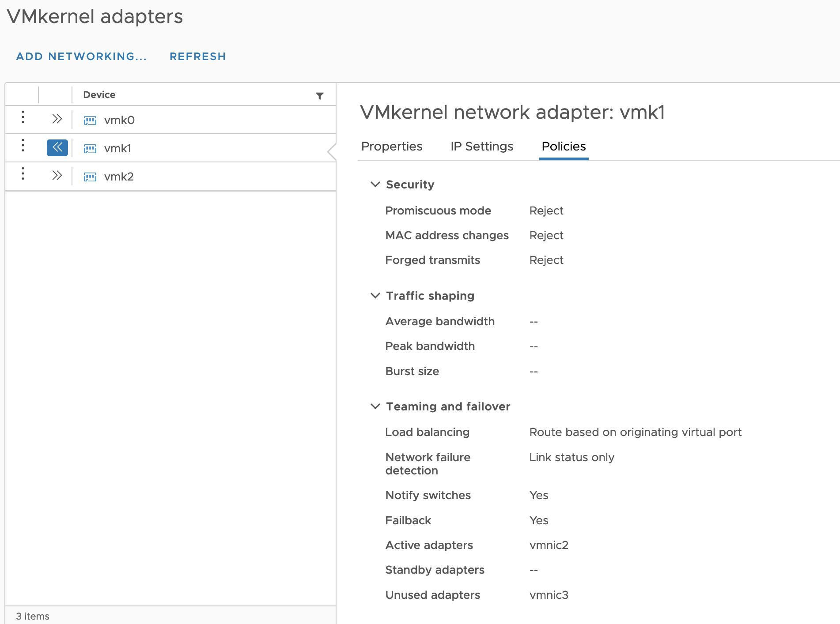Collapse the Teaming and failover section
The image size is (840, 624).
coord(375,406)
